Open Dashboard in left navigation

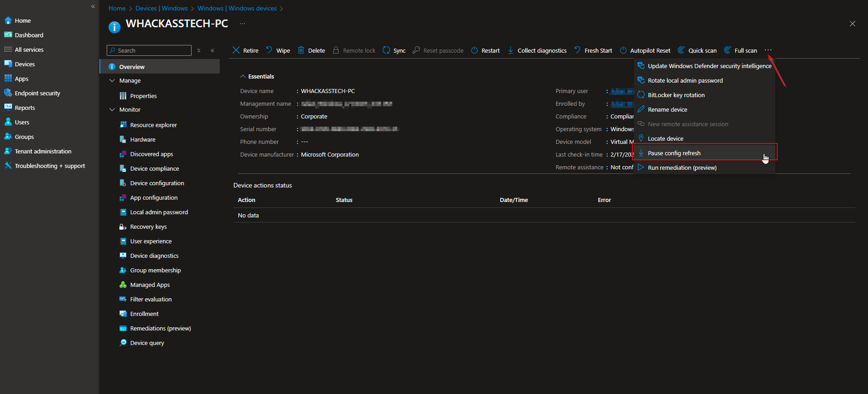point(24,35)
